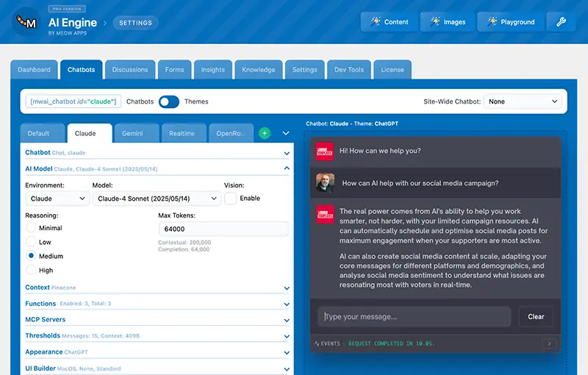The width and height of the screenshot is (588, 375).
Task: Enable the Vision checkbox
Action: coord(231,199)
